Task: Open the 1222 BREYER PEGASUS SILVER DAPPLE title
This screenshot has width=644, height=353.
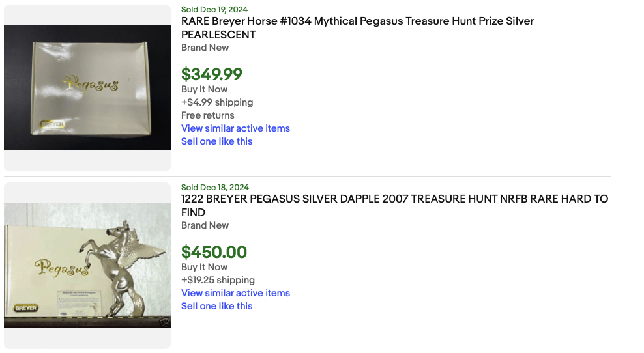Action: tap(394, 199)
